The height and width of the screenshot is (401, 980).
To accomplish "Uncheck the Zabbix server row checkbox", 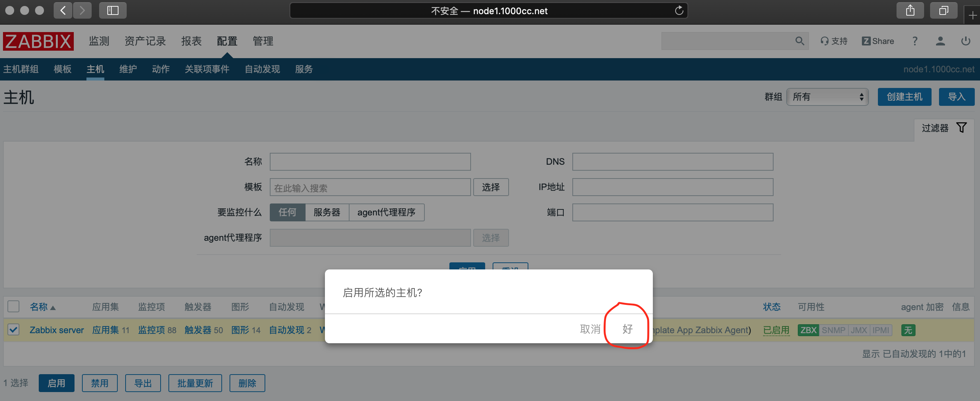I will (x=13, y=329).
